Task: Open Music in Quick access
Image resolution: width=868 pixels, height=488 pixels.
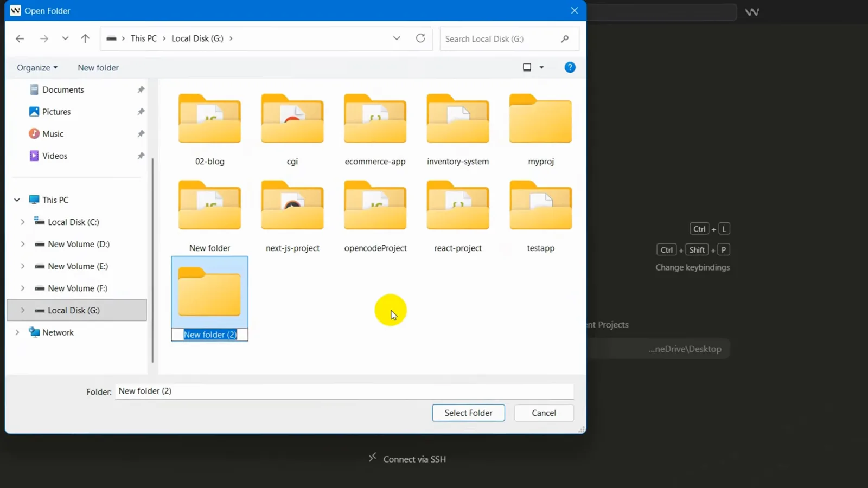Action: click(53, 134)
